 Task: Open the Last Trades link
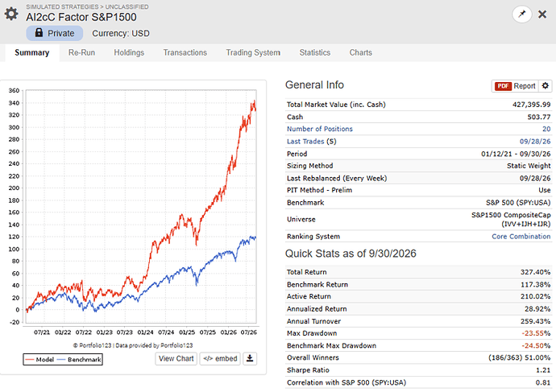[x=305, y=142]
